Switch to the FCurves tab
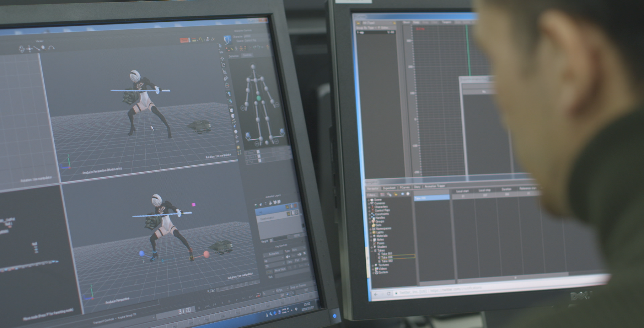Image resolution: width=644 pixels, height=328 pixels. (404, 187)
